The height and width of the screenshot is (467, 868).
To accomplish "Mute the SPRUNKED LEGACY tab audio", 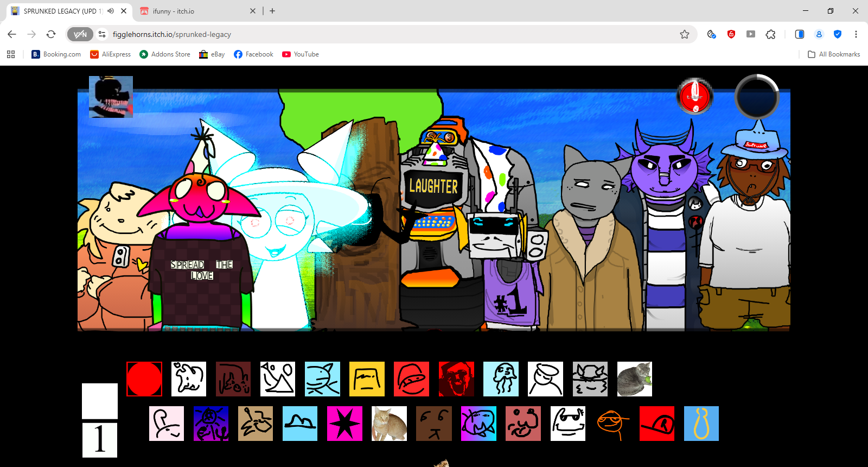I will [x=111, y=11].
